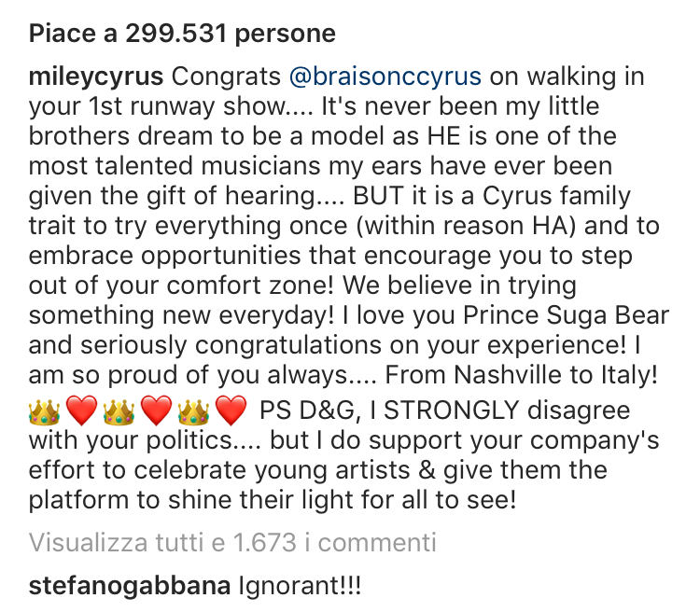Image resolution: width=700 pixels, height=612 pixels.
Task: Click the word commenti in comments link
Action: click(x=377, y=542)
